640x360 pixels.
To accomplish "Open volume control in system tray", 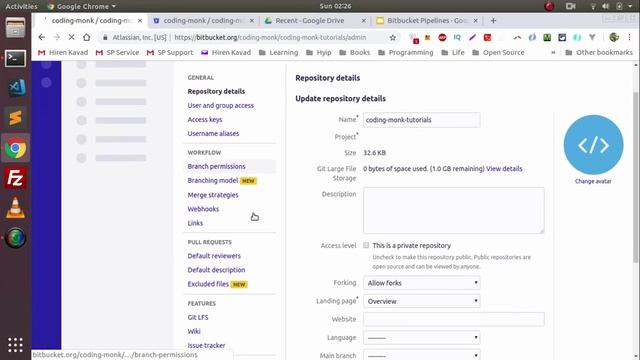I will click(x=606, y=6).
